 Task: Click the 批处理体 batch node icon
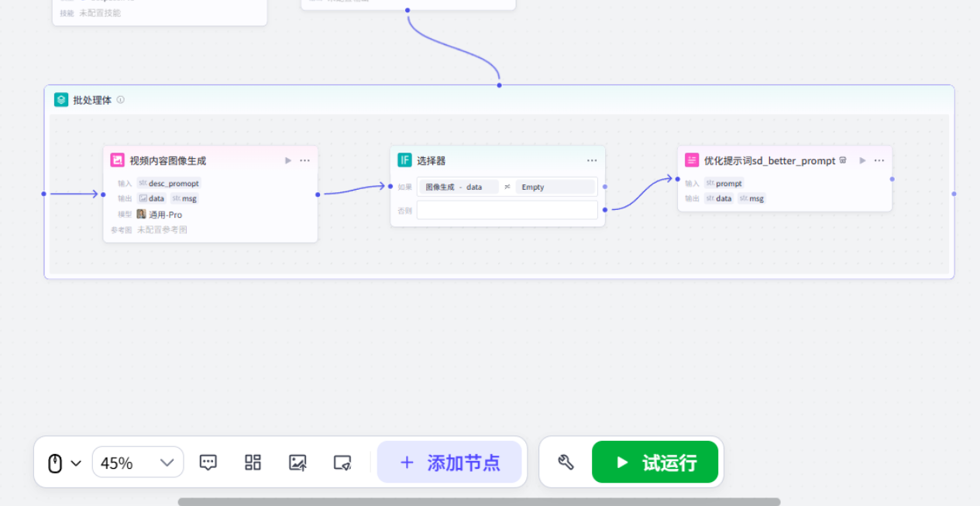[60, 100]
